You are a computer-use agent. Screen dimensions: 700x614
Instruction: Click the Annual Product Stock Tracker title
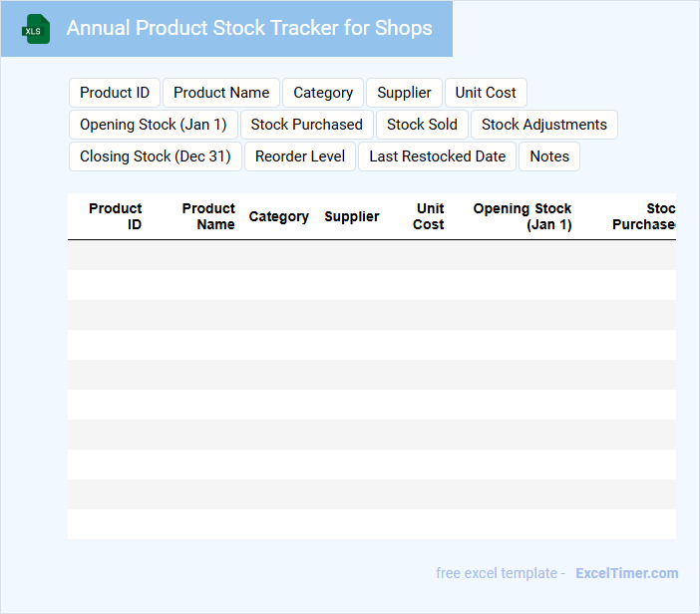click(x=249, y=28)
